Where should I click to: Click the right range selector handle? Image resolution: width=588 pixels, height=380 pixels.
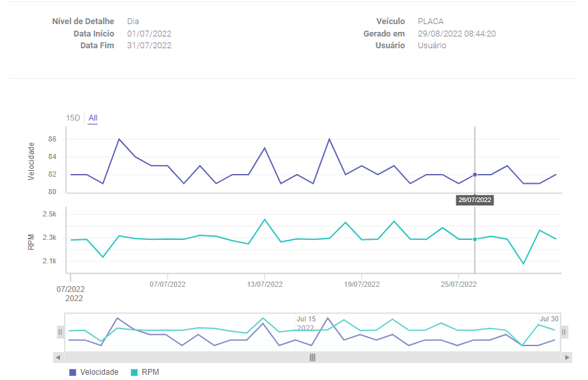pyautogui.click(x=564, y=332)
